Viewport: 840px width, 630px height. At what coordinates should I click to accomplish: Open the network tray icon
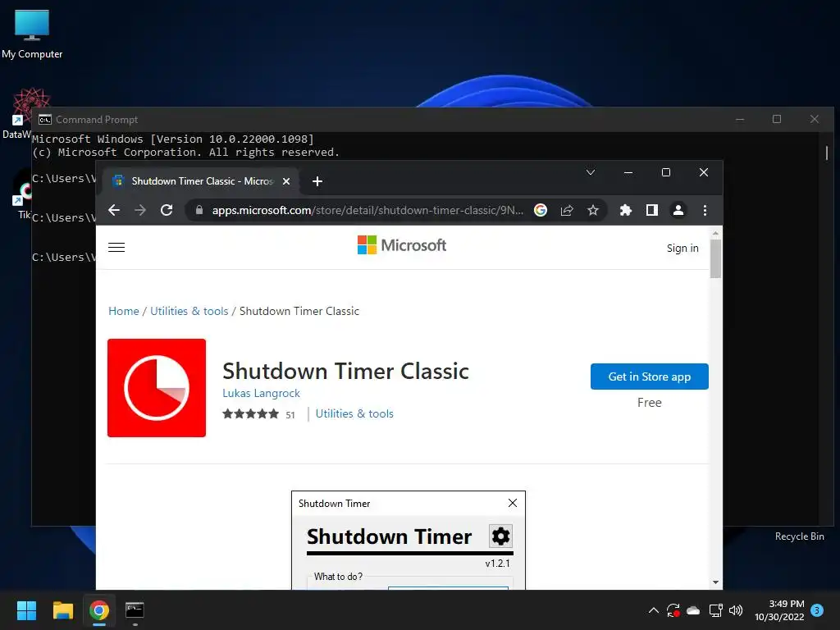(x=715, y=610)
